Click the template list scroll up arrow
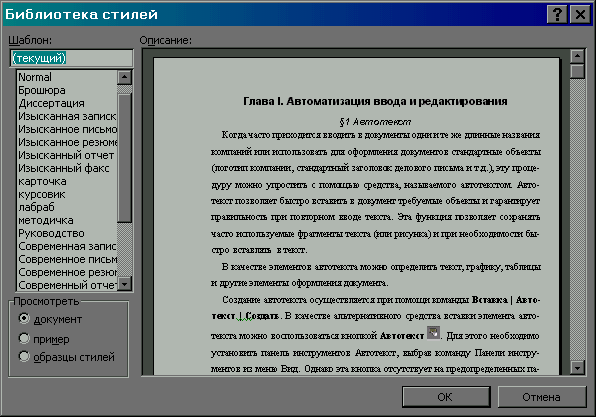 (x=124, y=77)
